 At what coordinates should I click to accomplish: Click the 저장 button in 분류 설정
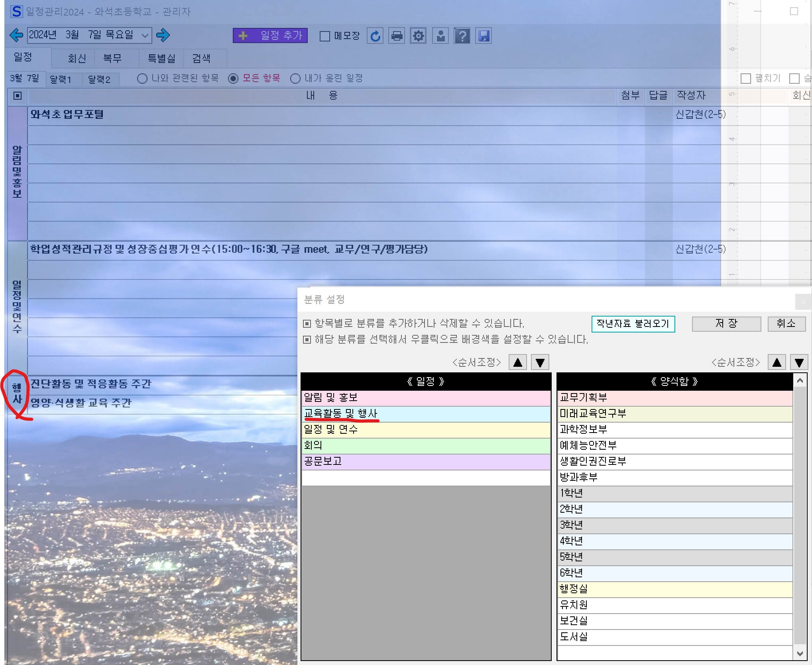(726, 324)
